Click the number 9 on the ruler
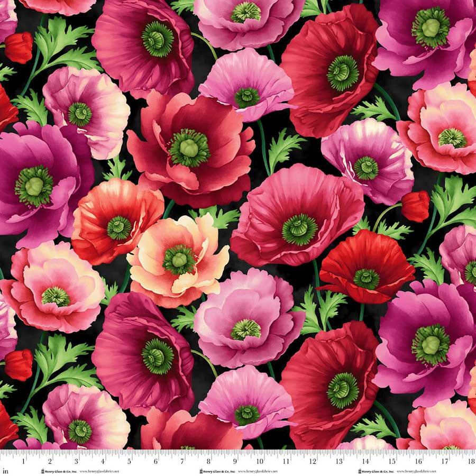476x476 pixels. (x=234, y=462)
